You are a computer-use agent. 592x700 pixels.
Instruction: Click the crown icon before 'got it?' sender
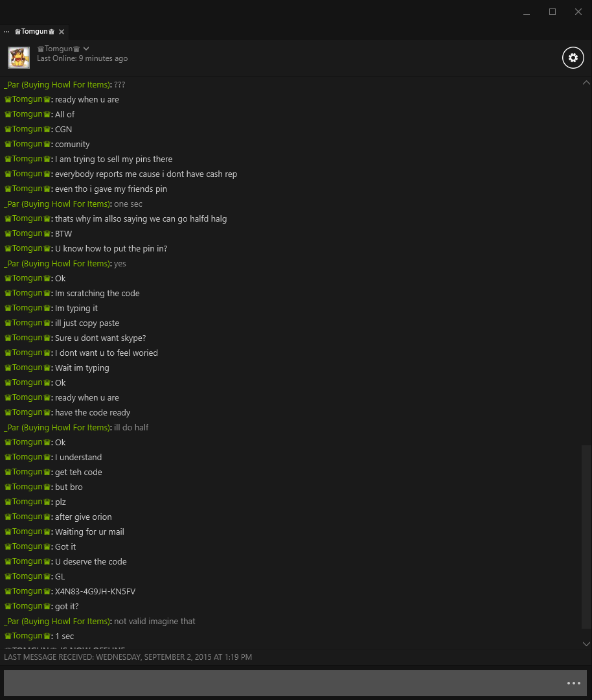pyautogui.click(x=8, y=606)
